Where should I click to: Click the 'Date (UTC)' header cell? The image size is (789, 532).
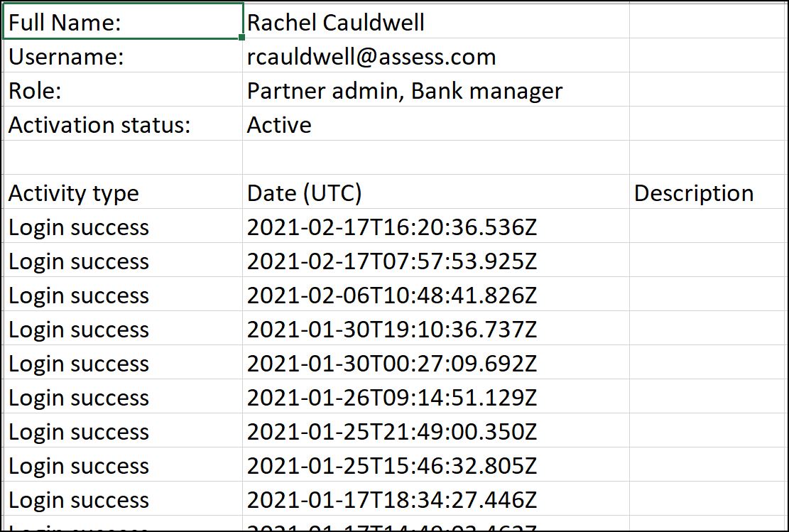click(x=305, y=193)
